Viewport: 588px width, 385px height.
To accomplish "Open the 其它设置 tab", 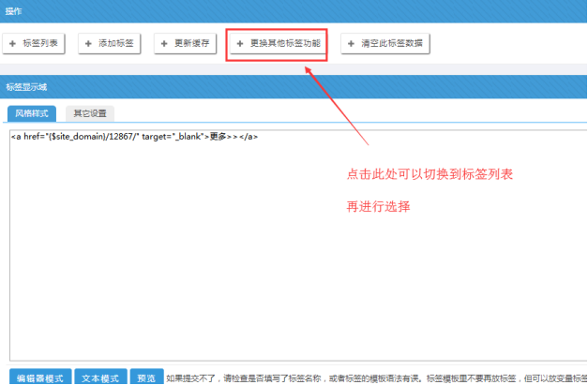I will [91, 113].
